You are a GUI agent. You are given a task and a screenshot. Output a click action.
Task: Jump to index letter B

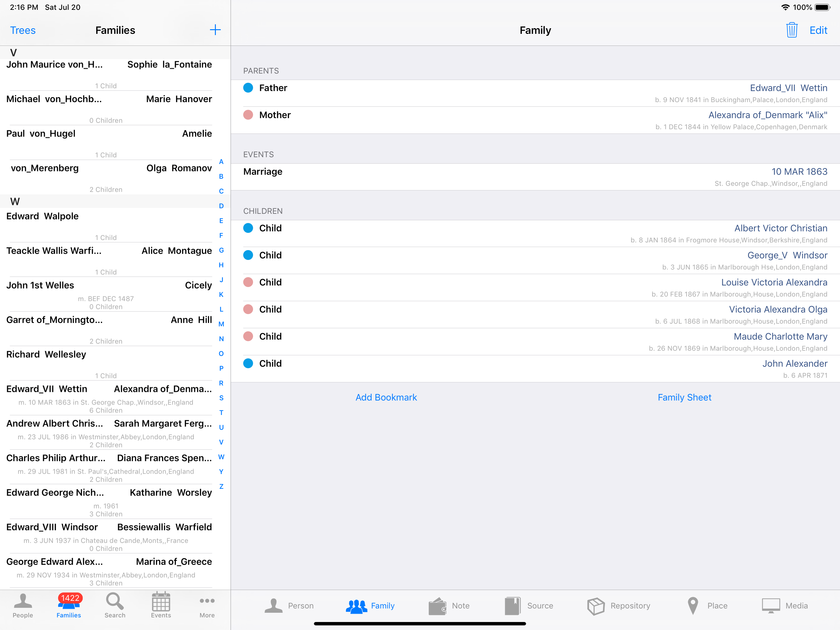tap(221, 176)
